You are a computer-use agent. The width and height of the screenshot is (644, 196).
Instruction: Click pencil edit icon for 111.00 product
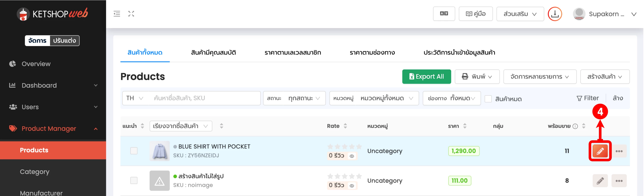(x=600, y=181)
